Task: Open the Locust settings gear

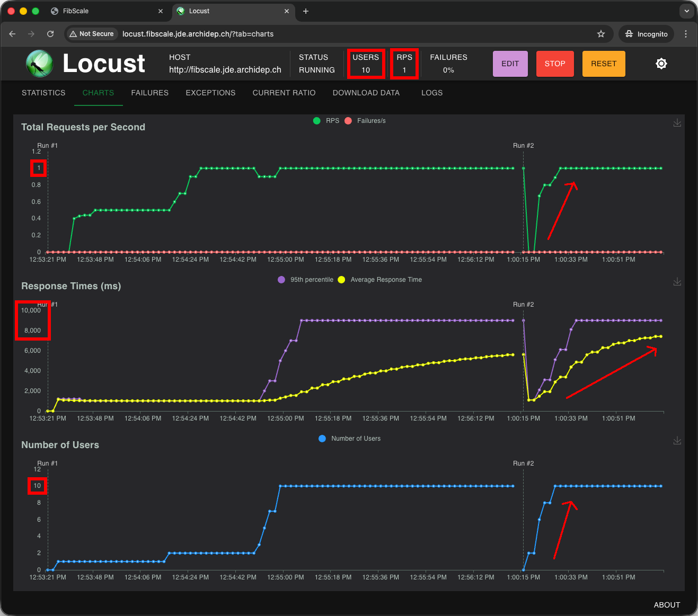Action: (x=661, y=64)
